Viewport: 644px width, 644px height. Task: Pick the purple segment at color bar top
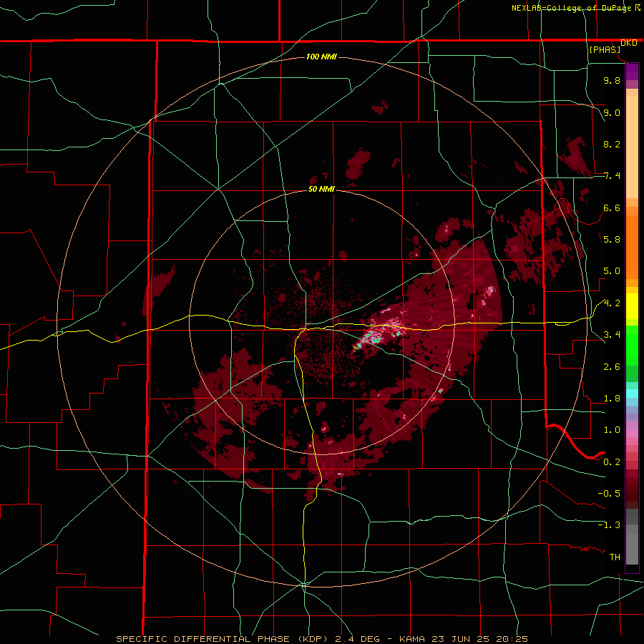pyautogui.click(x=632, y=72)
